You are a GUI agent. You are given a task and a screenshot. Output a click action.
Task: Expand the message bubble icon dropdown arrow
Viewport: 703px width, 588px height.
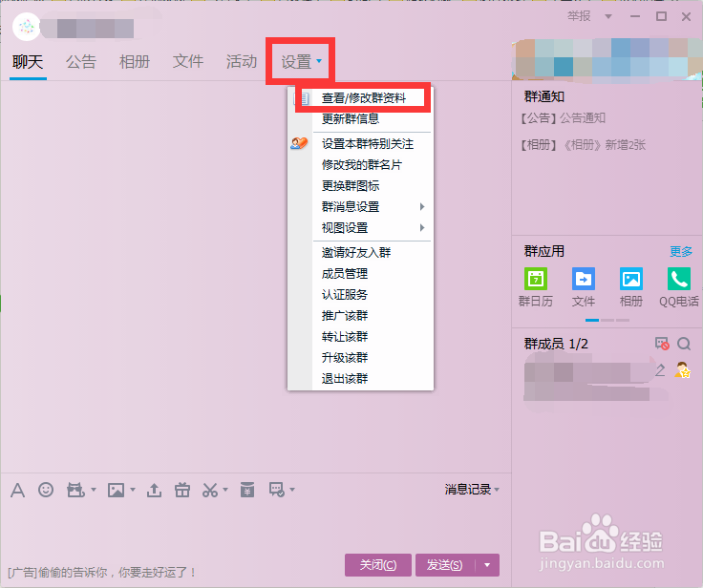click(x=292, y=490)
